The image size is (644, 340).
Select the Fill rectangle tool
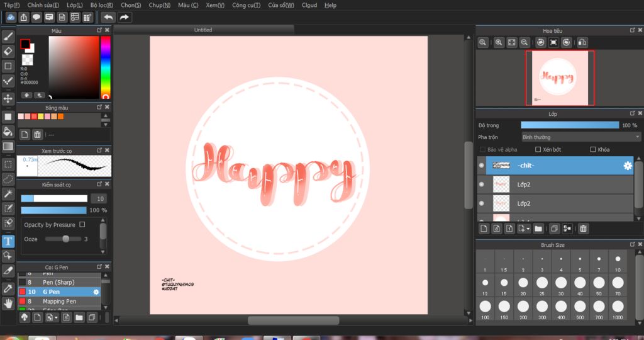(8, 116)
